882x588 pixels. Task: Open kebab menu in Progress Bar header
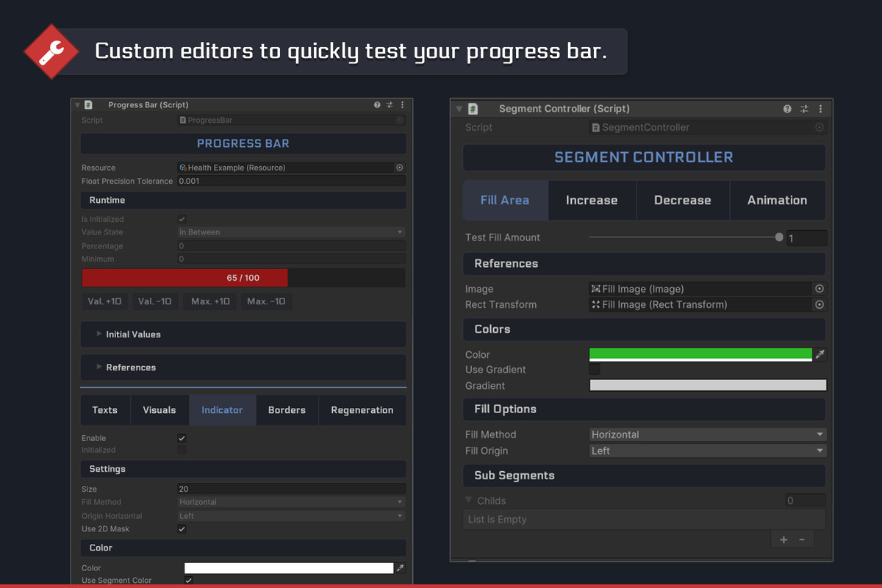(x=402, y=105)
